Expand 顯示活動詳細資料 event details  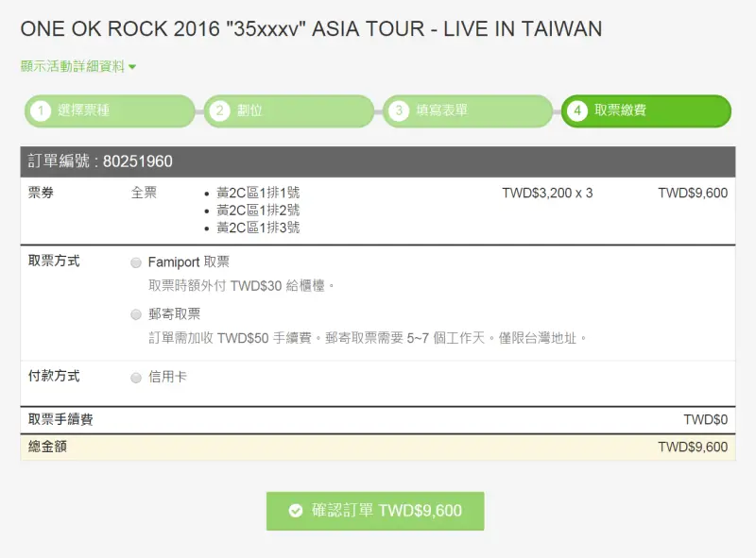(73, 66)
